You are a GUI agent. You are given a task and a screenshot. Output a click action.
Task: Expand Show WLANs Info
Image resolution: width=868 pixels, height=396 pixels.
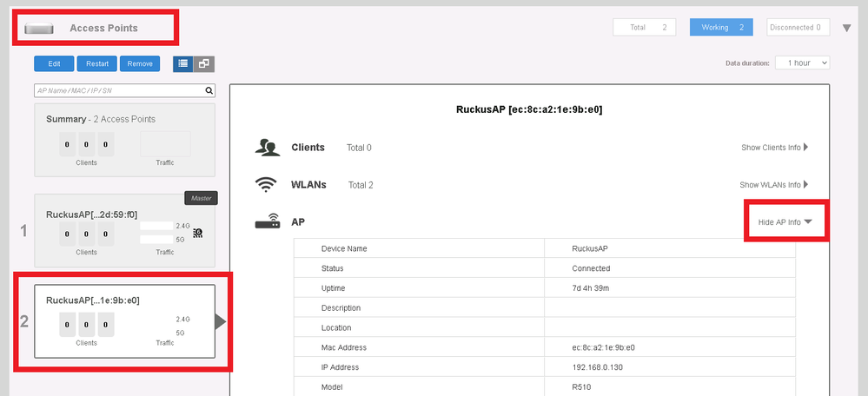[774, 185]
